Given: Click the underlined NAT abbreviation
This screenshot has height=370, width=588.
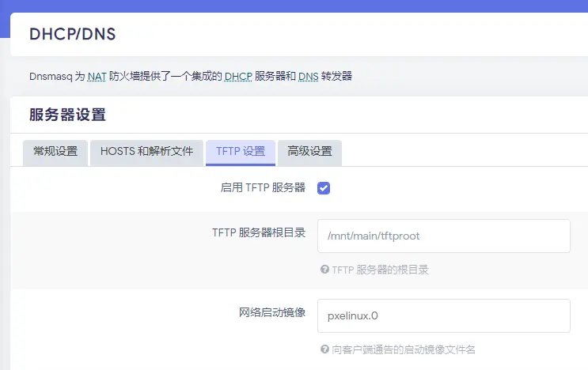Looking at the screenshot, I should [98, 77].
